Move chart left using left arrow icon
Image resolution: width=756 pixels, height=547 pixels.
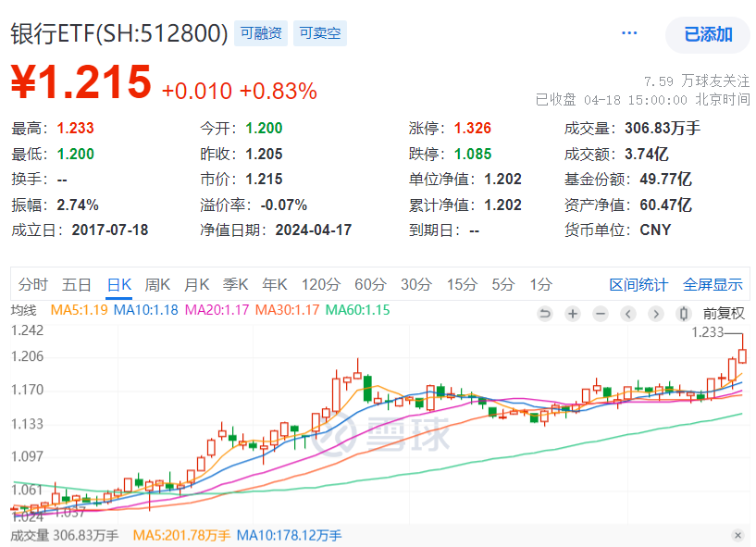627,314
